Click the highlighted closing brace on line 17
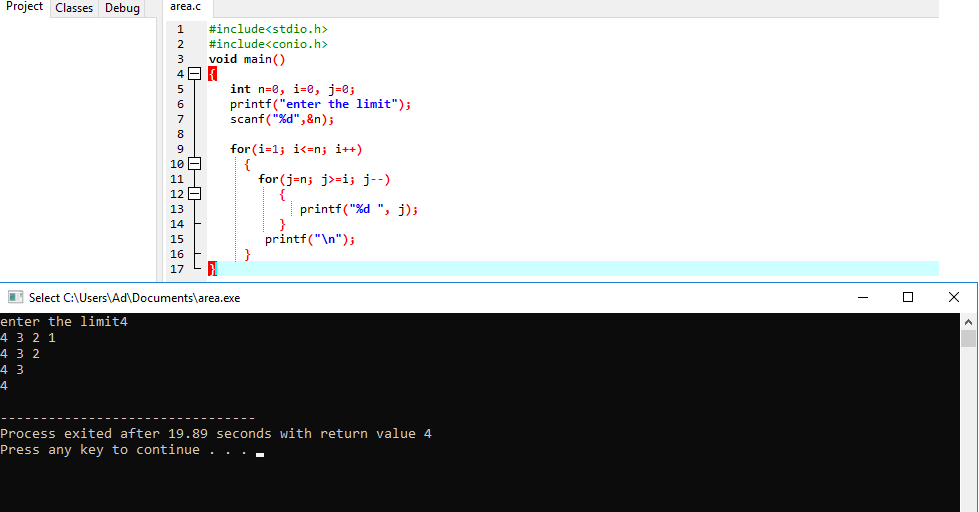 212,268
